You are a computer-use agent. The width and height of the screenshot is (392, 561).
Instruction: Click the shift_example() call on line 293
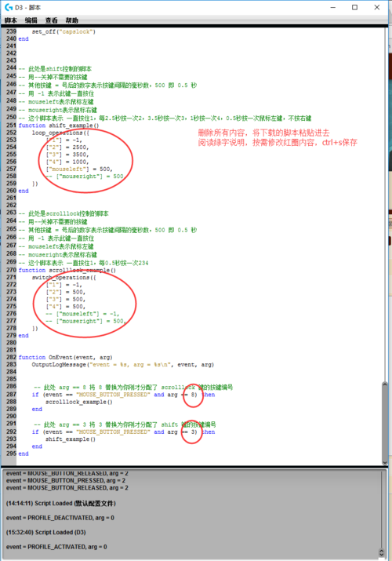click(x=71, y=439)
